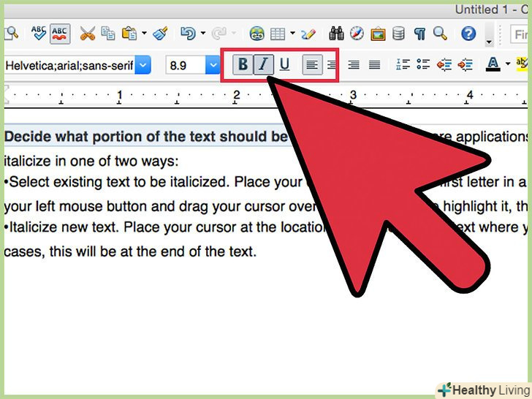532x399 pixels.
Task: Center the text horizontally
Action: coord(332,64)
